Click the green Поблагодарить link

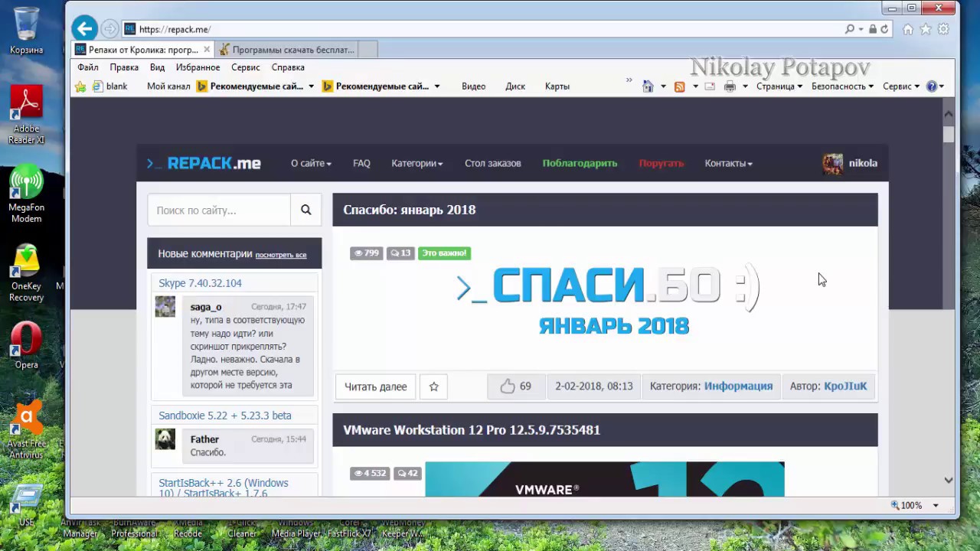[580, 163]
